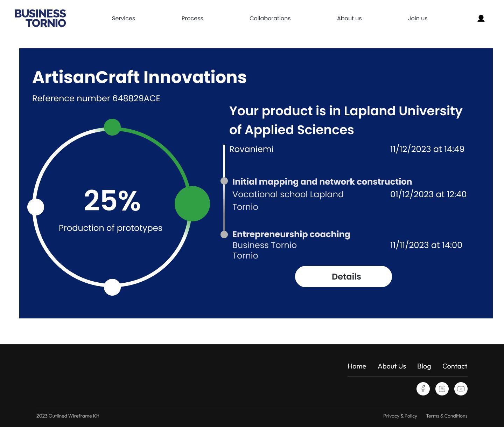Click the 11/12/2023 at 14:49 timestamp
This screenshot has width=504, height=427.
point(427,149)
